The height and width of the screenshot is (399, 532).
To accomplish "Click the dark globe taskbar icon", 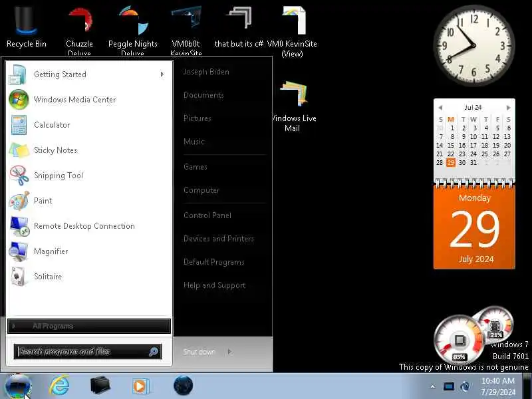I will 184,386.
